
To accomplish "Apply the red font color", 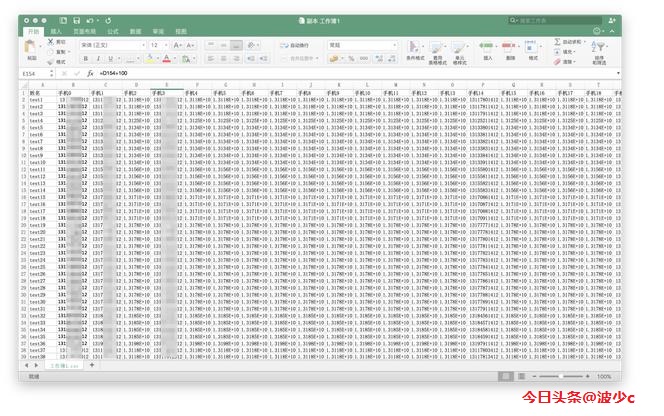I will pyautogui.click(x=166, y=59).
